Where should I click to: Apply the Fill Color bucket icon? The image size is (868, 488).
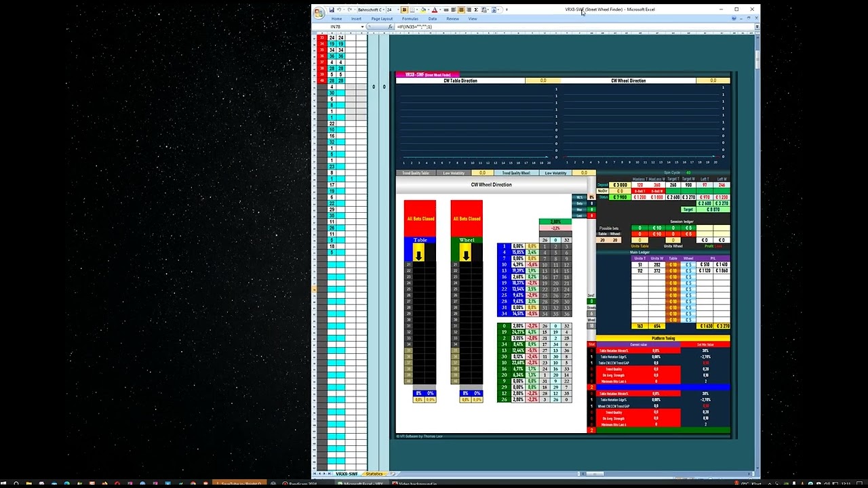[423, 9]
